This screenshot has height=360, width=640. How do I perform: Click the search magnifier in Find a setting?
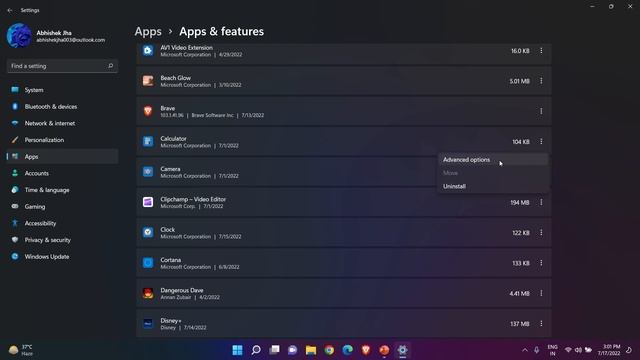110,66
